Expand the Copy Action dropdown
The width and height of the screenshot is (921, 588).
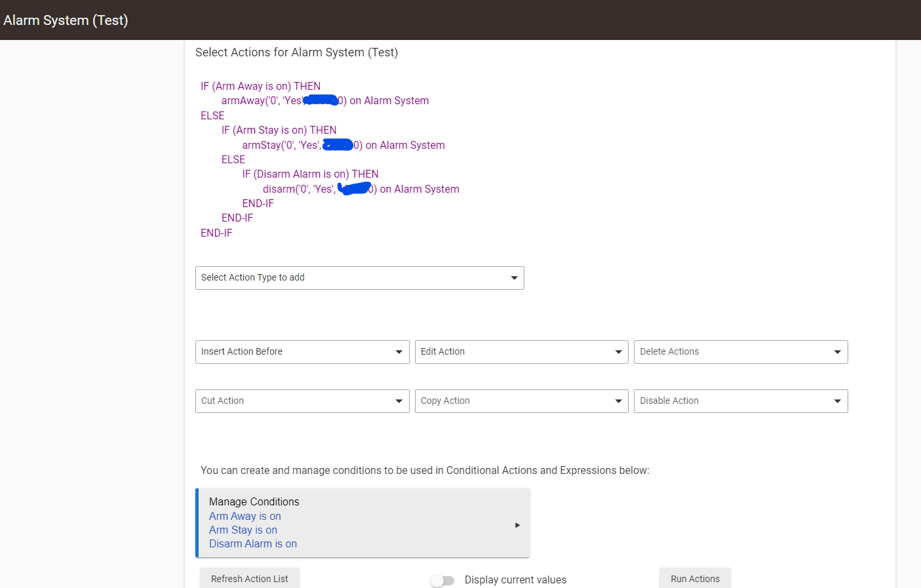pos(522,401)
